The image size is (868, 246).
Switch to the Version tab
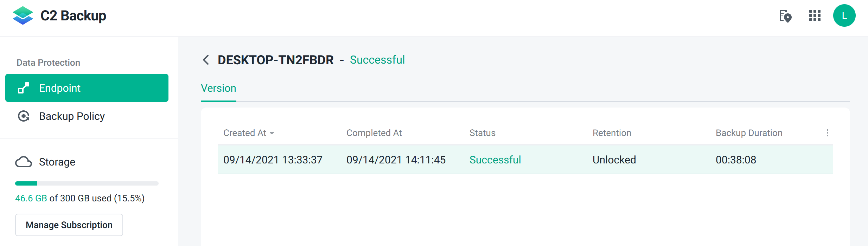tap(218, 88)
